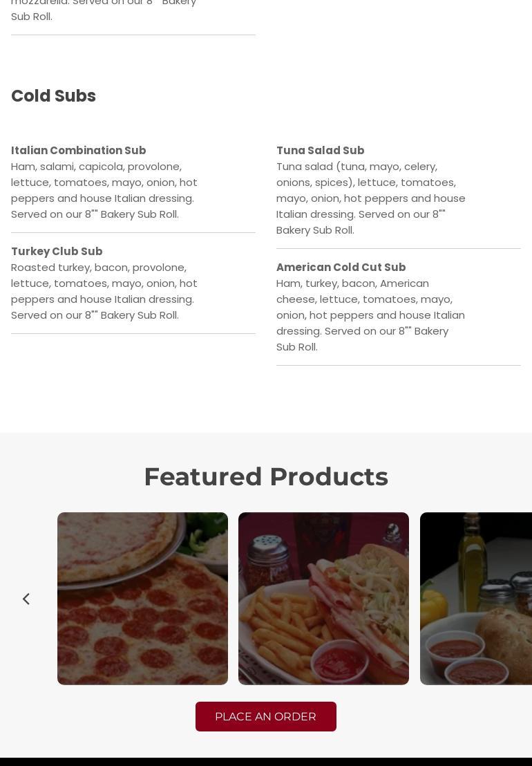Click the Tuna Salad Sub ingredients description
The height and width of the screenshot is (766, 532).
[370, 198]
